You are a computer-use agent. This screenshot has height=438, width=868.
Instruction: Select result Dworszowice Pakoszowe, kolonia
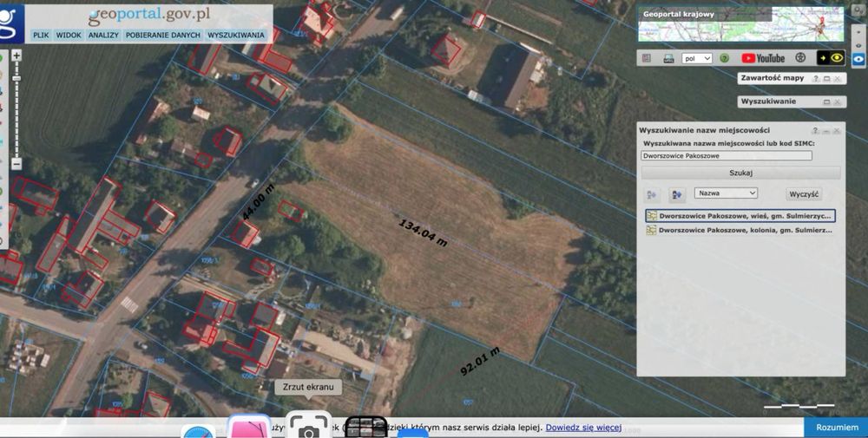740,230
